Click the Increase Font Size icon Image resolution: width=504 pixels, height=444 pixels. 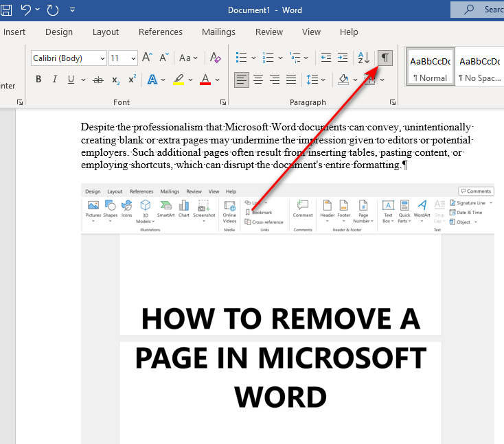pos(147,58)
